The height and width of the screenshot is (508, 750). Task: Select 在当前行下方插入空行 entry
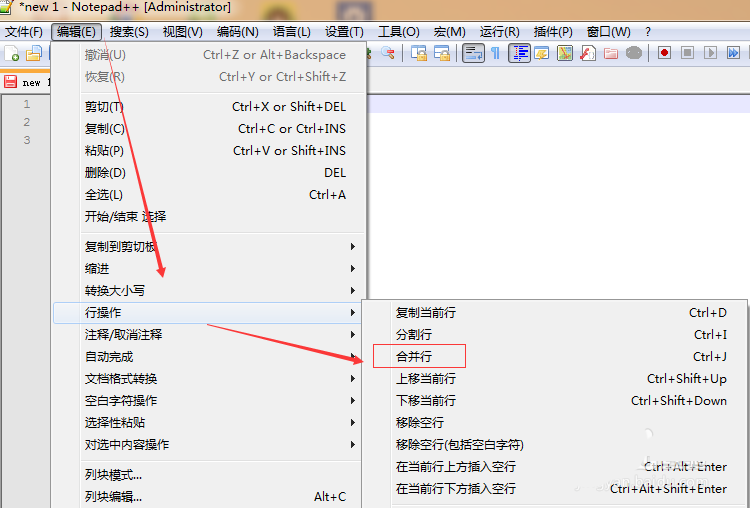(554, 489)
